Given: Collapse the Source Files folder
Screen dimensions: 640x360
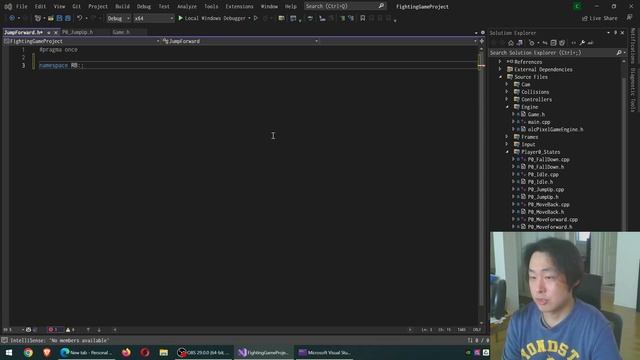Looking at the screenshot, I should click(x=500, y=77).
